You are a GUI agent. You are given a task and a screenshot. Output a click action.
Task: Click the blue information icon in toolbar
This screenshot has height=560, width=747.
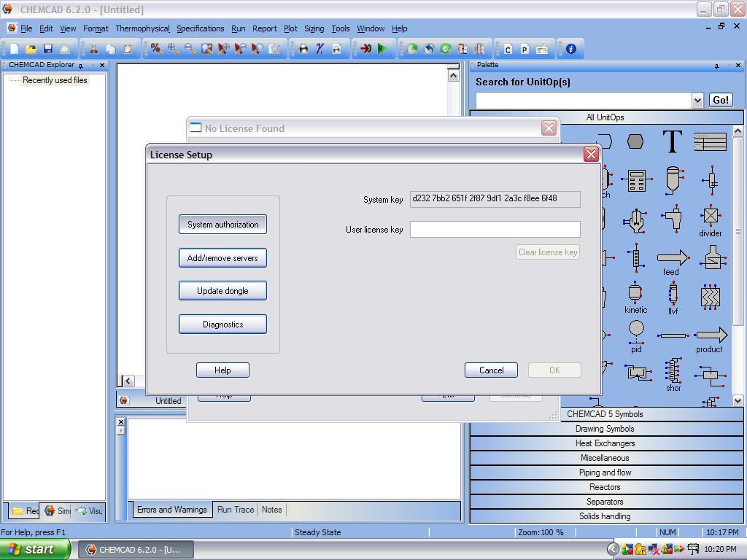point(570,49)
